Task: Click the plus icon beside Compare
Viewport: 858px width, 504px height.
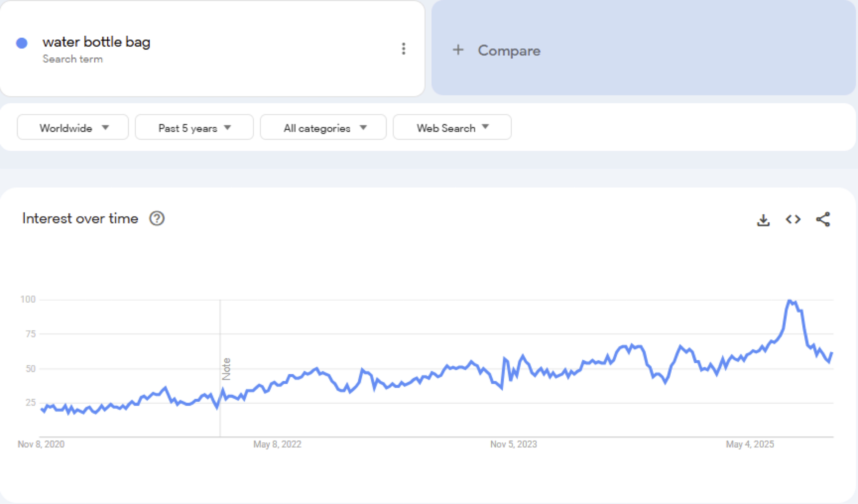Action: tap(458, 50)
